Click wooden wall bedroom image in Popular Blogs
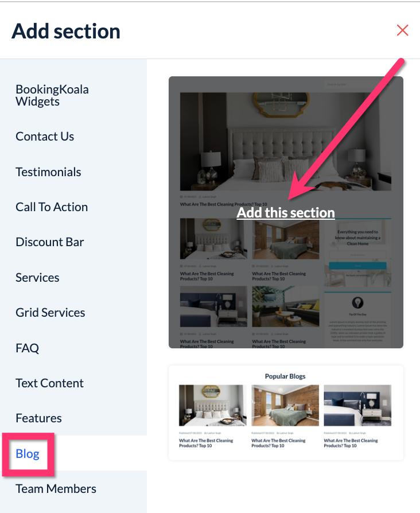Viewport: 420px width, 513px height. 285,405
